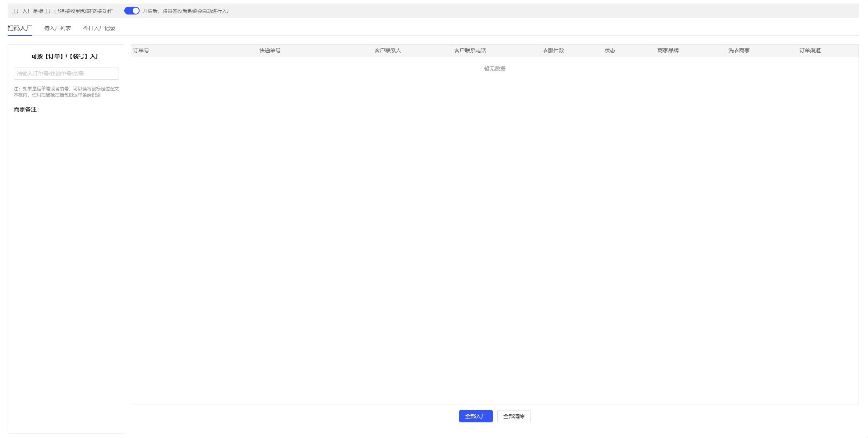Image resolution: width=868 pixels, height=438 pixels.
Task: Click the 客户联系人 column header
Action: 388,50
